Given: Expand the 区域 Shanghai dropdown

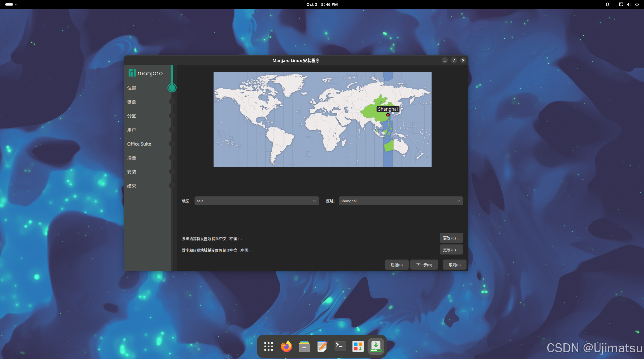Looking at the screenshot, I should click(x=401, y=201).
